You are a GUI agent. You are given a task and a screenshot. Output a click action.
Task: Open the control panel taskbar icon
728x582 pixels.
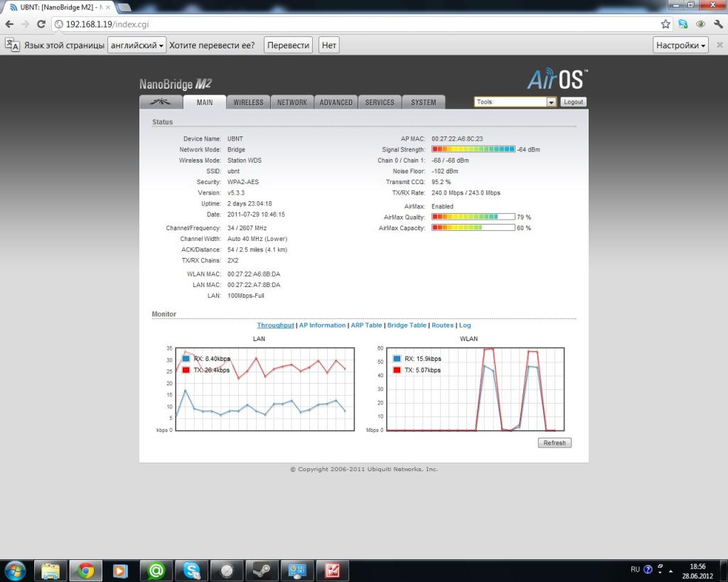pos(297,571)
